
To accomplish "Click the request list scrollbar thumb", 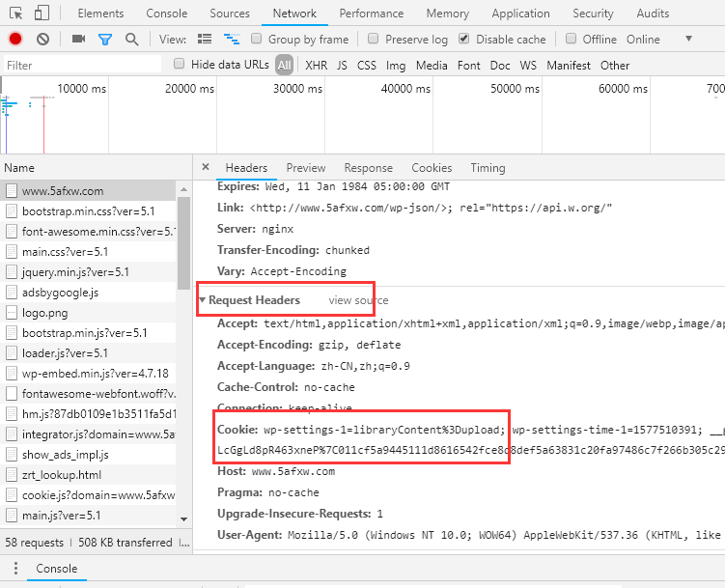I will tap(183, 243).
